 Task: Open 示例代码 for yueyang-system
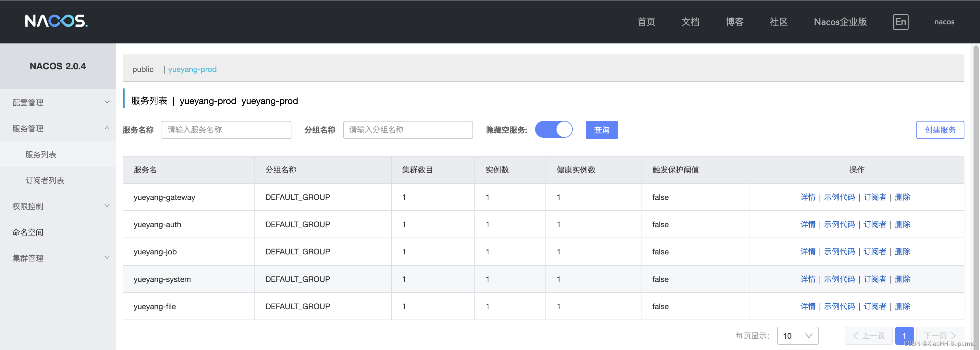click(x=839, y=279)
